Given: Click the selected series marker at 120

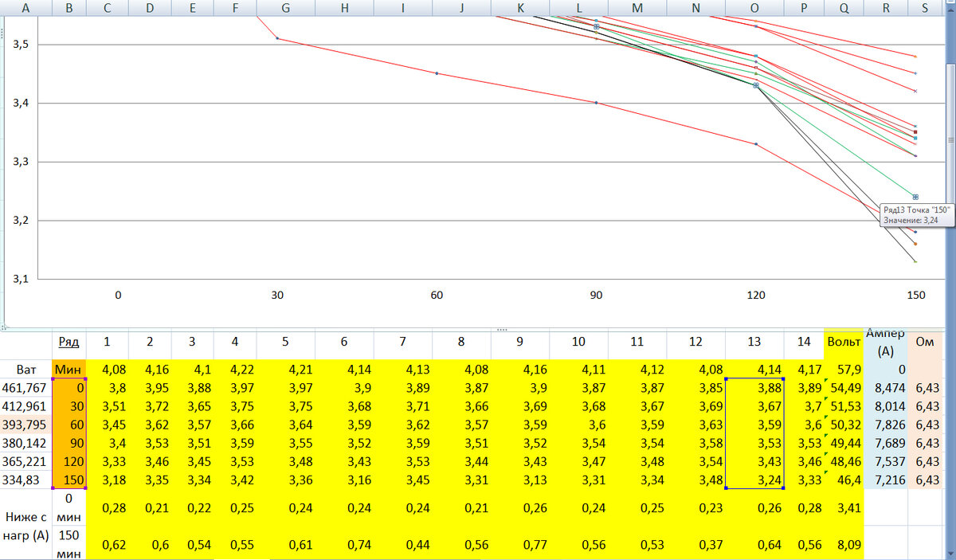Looking at the screenshot, I should tap(755, 84).
